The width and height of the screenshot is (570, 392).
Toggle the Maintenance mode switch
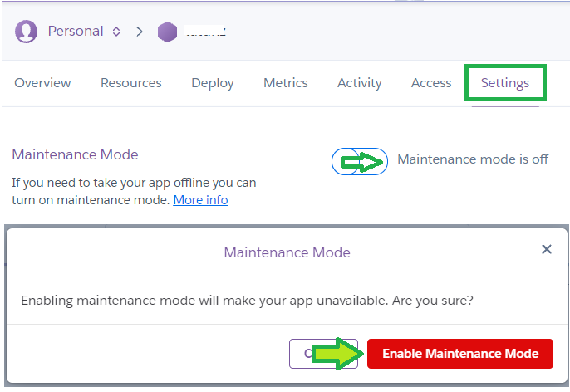[360, 161]
